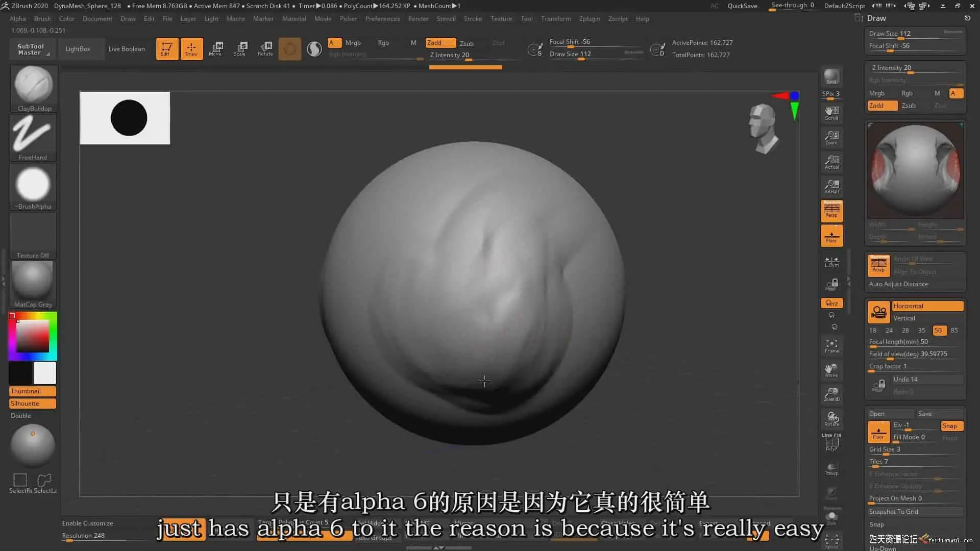Viewport: 980px width, 551px height.
Task: Click the AAHalf zoom icon
Action: (x=831, y=187)
